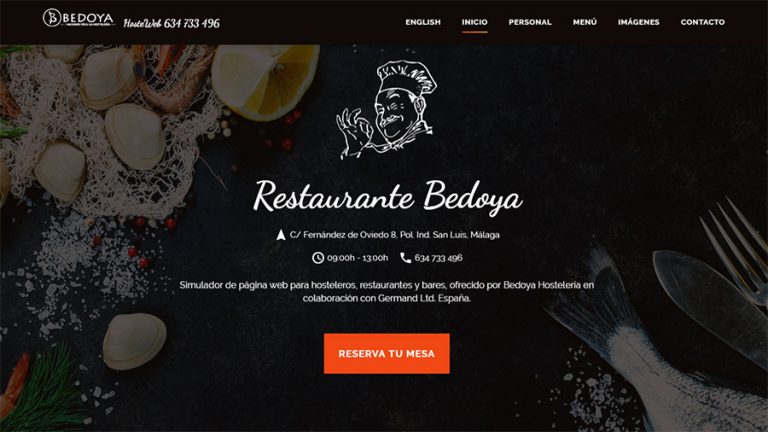768x432 pixels.
Task: Switch language with the ENGLISH menu item
Action: pos(423,22)
